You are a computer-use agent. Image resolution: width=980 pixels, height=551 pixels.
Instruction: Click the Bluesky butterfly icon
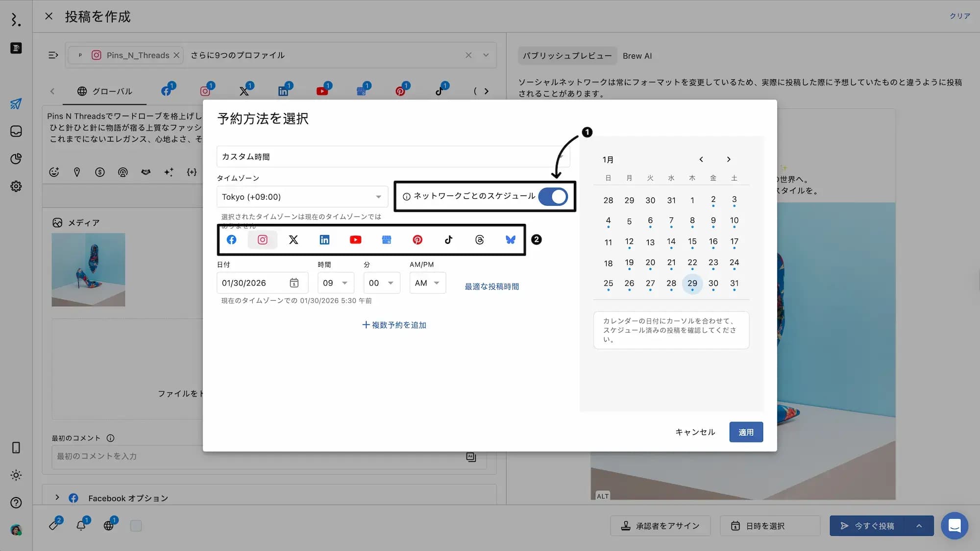click(510, 240)
